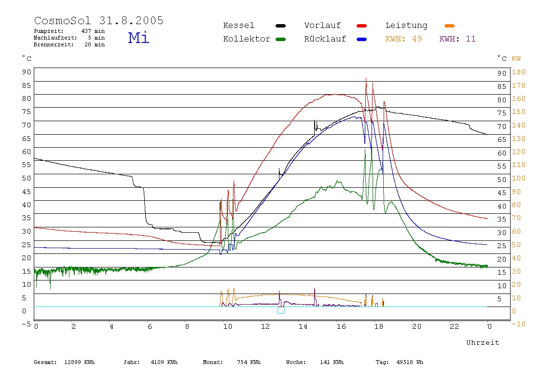Click the black Kessel legend swatch

coord(280,26)
